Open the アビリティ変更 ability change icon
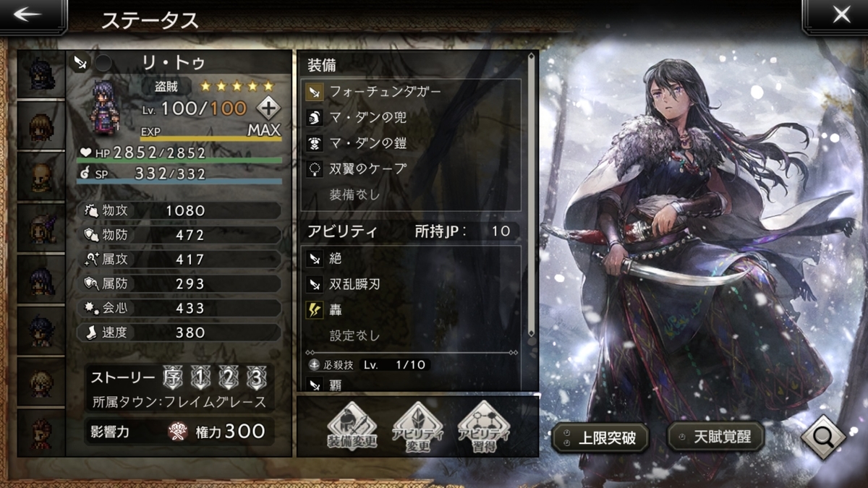The height and width of the screenshot is (488, 868). click(418, 427)
